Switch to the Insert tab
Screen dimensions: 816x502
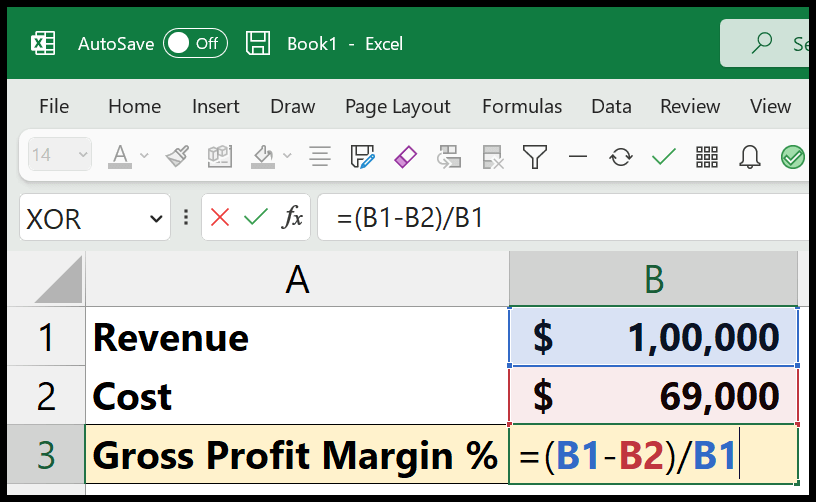pyautogui.click(x=215, y=106)
